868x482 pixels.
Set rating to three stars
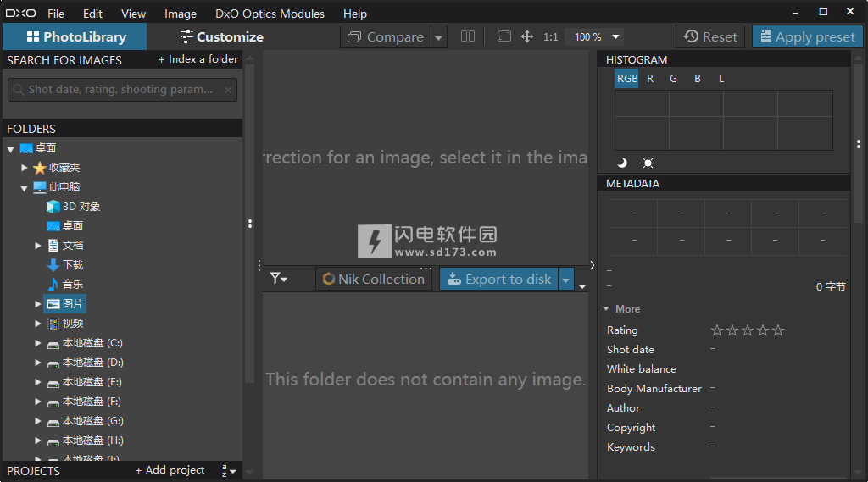tap(748, 330)
